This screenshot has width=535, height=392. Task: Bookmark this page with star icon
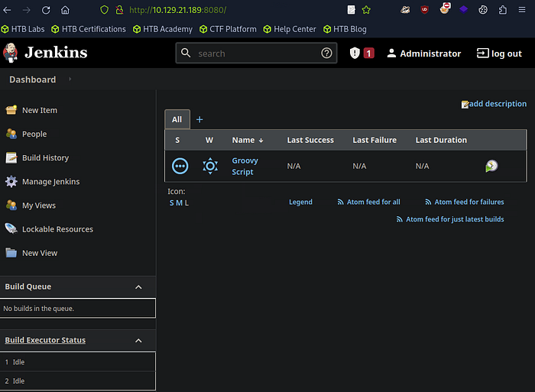[x=366, y=10]
